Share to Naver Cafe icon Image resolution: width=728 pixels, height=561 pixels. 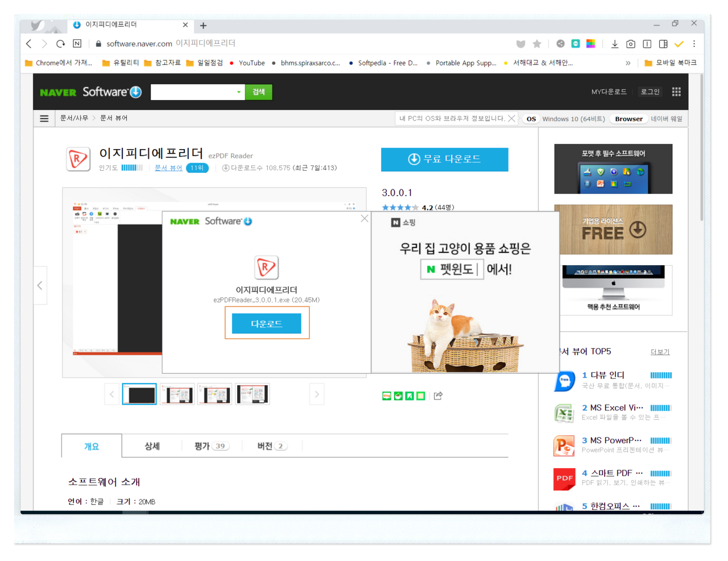[398, 396]
